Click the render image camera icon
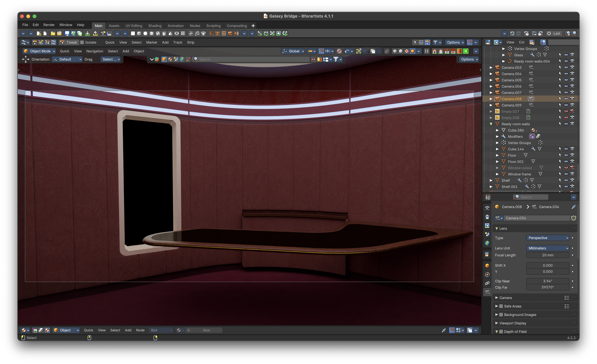Screen dimensions: 597x364 click(103, 33)
